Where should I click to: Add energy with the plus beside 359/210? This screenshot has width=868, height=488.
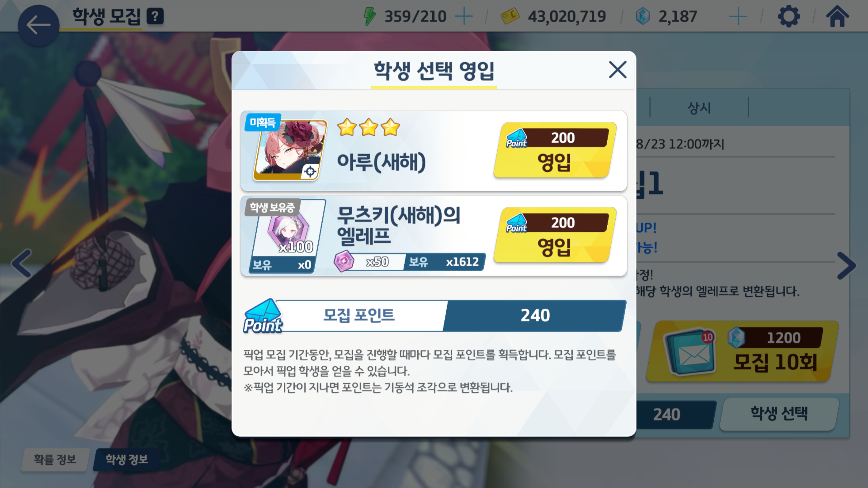click(464, 16)
